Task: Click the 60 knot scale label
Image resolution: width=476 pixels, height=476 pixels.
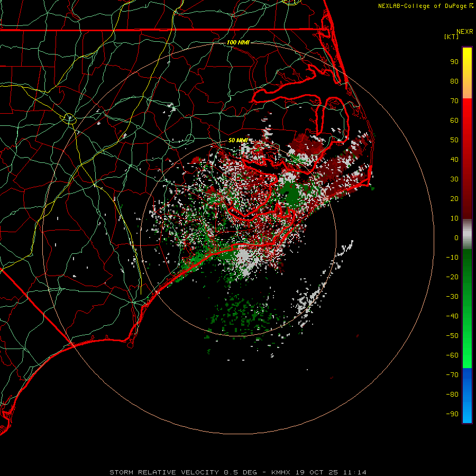Action: coord(454,121)
